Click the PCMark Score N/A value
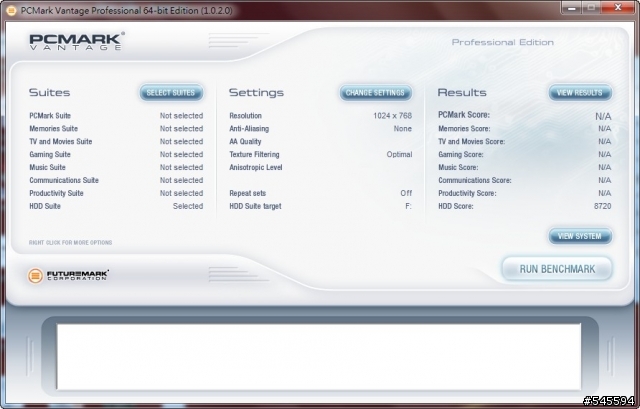 coord(603,116)
